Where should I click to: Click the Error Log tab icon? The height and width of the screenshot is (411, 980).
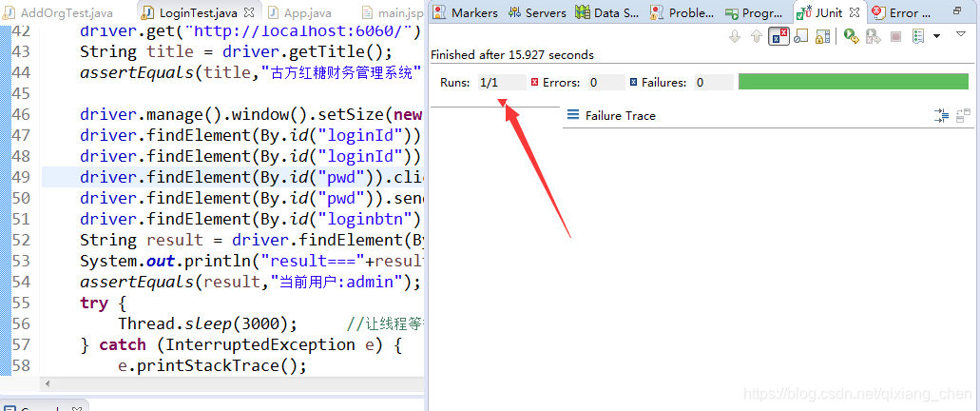pyautogui.click(x=877, y=12)
